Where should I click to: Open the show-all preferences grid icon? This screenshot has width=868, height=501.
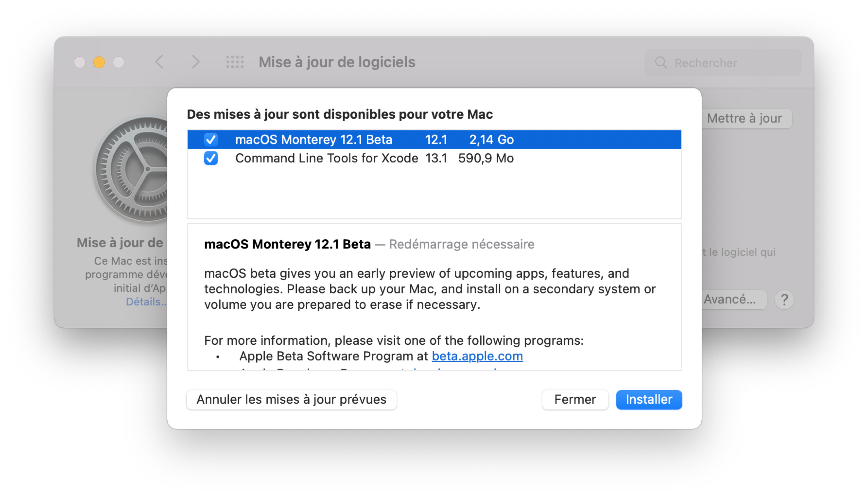pos(235,62)
